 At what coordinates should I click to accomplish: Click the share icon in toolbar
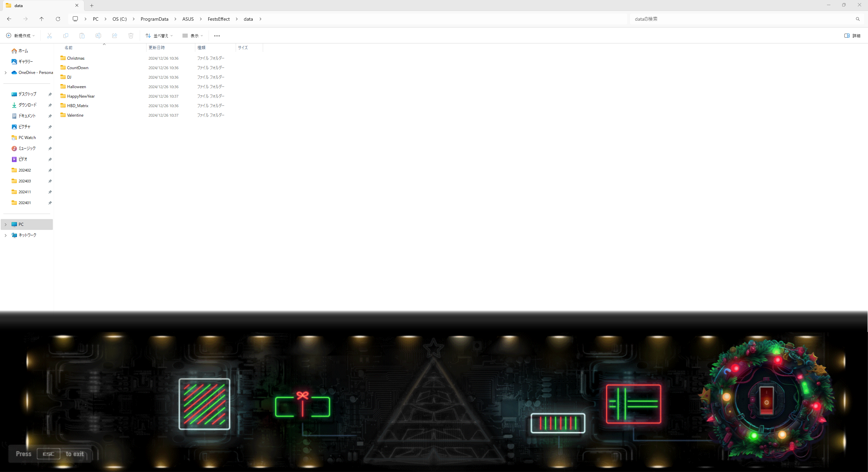[x=115, y=36]
